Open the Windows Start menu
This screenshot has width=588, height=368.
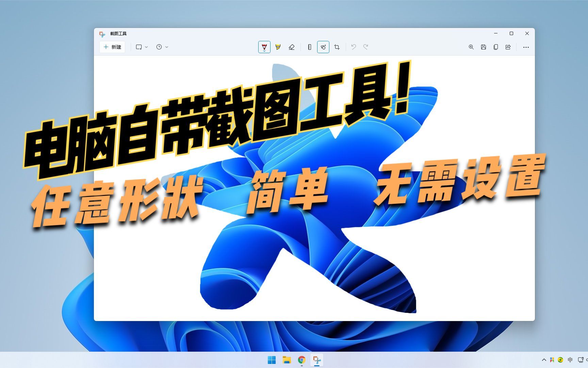pos(272,360)
